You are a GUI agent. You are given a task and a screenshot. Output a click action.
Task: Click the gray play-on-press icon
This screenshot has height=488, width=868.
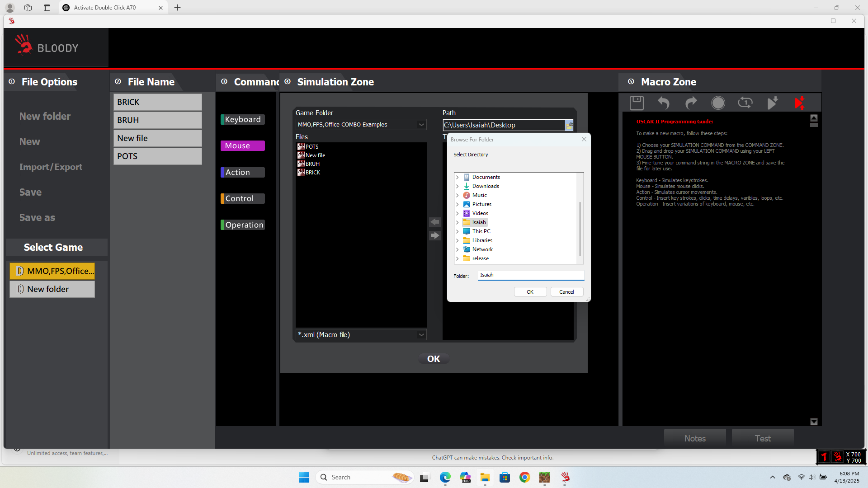click(773, 103)
